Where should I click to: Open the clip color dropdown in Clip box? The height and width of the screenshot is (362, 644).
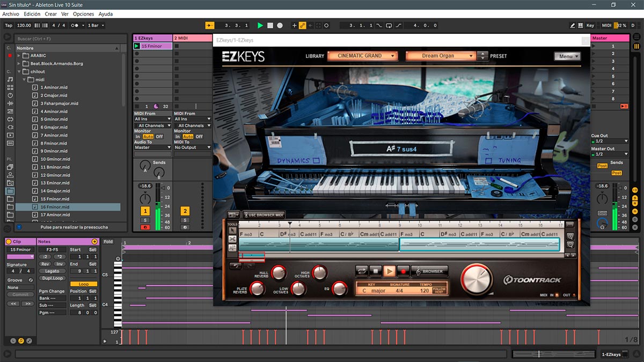click(x=20, y=257)
